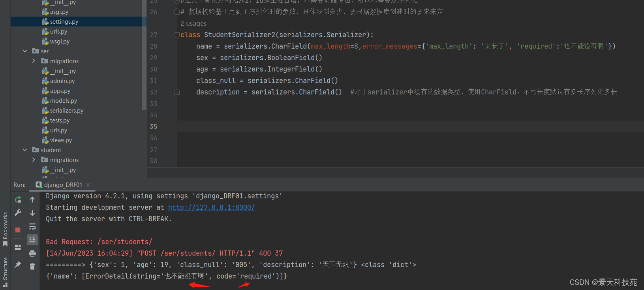Place cursor on empty line 35
The image size is (644, 290).
[410, 126]
